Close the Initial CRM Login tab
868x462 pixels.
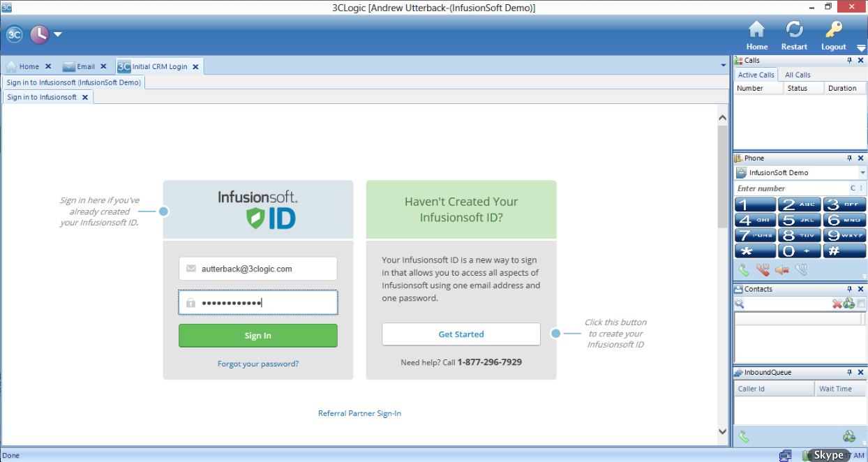(195, 67)
